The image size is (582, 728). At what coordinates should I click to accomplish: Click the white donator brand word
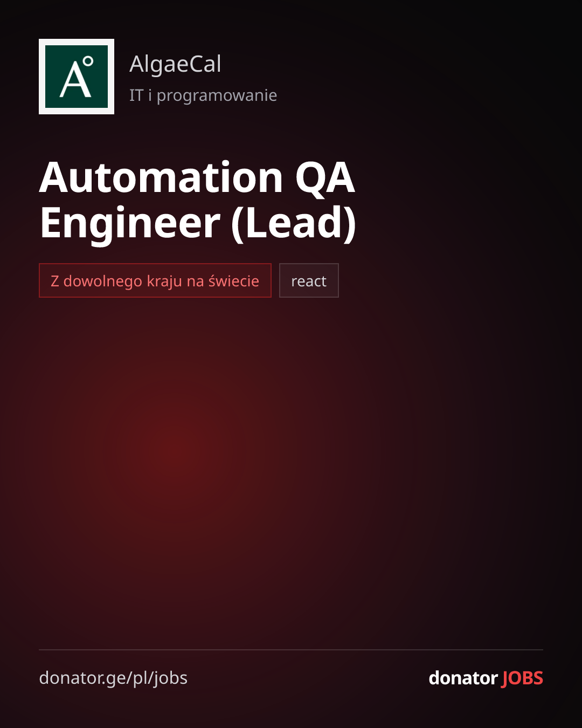tap(463, 678)
